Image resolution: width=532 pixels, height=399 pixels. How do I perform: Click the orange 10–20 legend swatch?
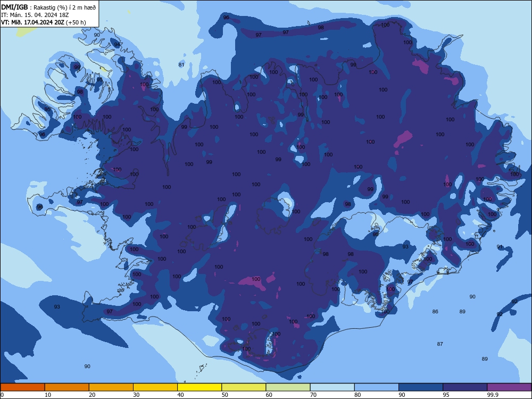tap(67, 387)
